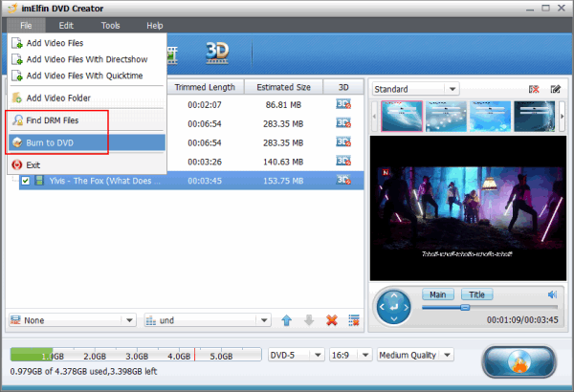The image size is (574, 392).
Task: Click the Main preview button
Action: pos(438,294)
